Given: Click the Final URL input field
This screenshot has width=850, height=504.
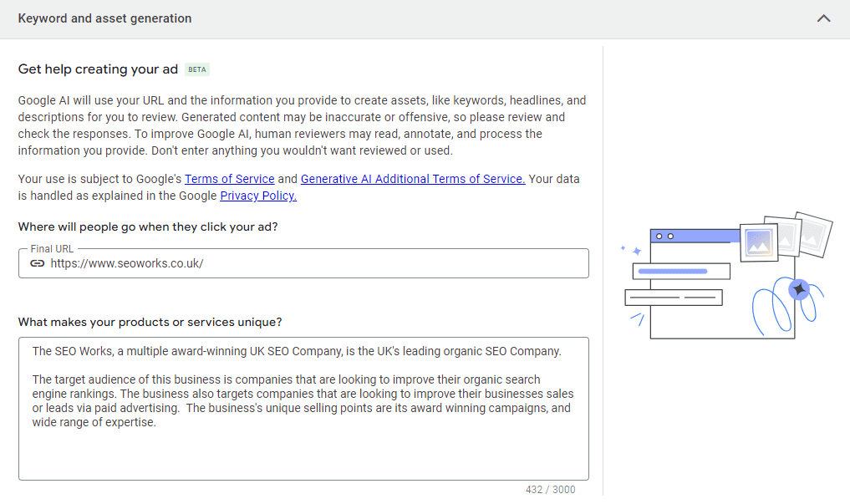Looking at the screenshot, I should click(303, 263).
